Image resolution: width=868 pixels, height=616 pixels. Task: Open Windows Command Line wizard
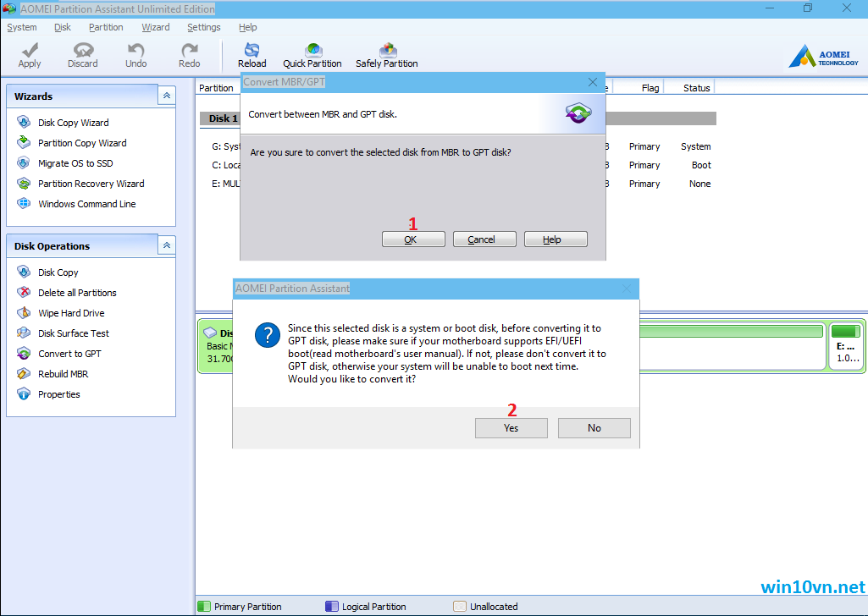[x=86, y=204]
